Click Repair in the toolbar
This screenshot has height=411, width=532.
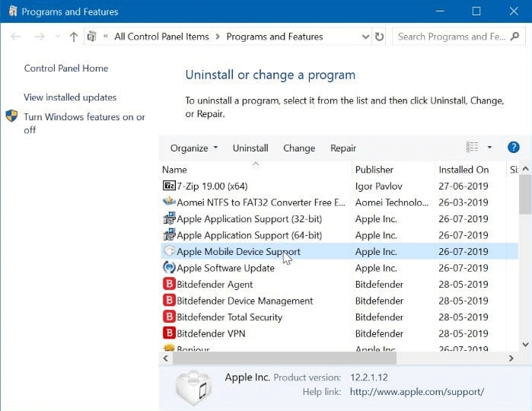point(343,148)
